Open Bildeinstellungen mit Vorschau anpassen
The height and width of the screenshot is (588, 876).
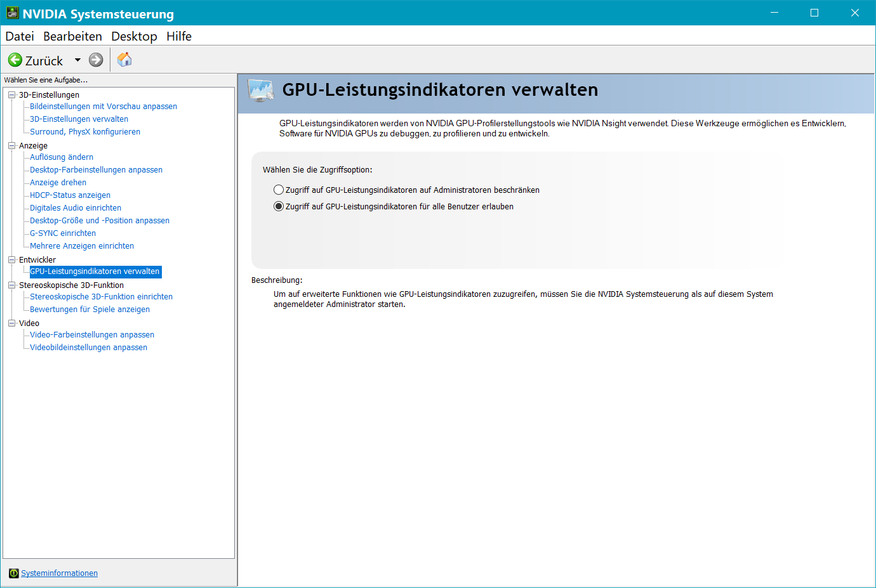tap(103, 107)
